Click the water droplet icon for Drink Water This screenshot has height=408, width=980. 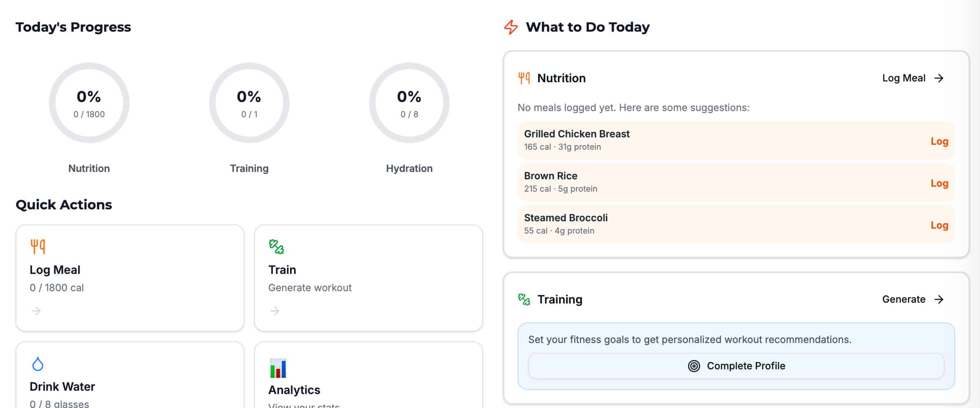(x=38, y=364)
